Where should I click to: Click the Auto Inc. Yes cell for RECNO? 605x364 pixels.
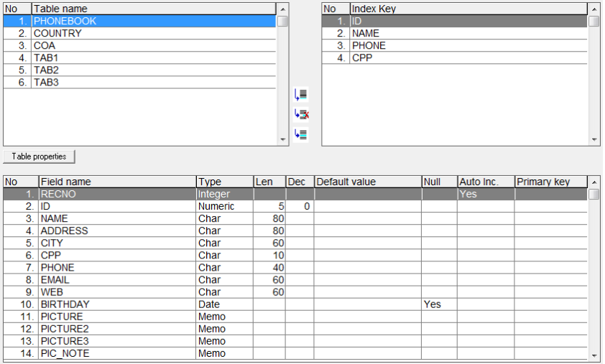[x=486, y=194]
